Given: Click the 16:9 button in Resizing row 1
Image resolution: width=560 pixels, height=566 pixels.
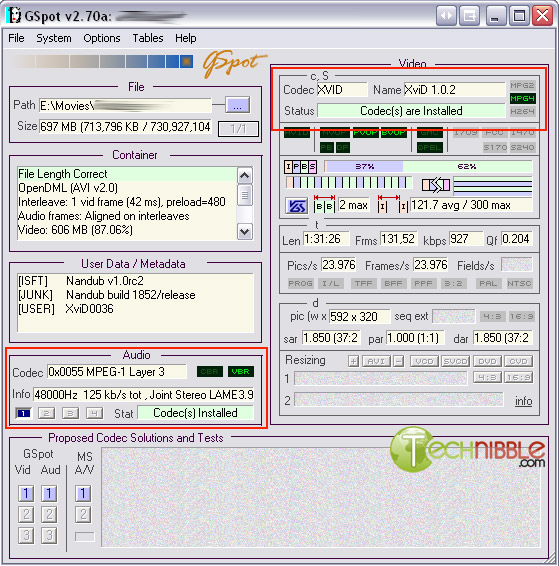Looking at the screenshot, I should 518,378.
